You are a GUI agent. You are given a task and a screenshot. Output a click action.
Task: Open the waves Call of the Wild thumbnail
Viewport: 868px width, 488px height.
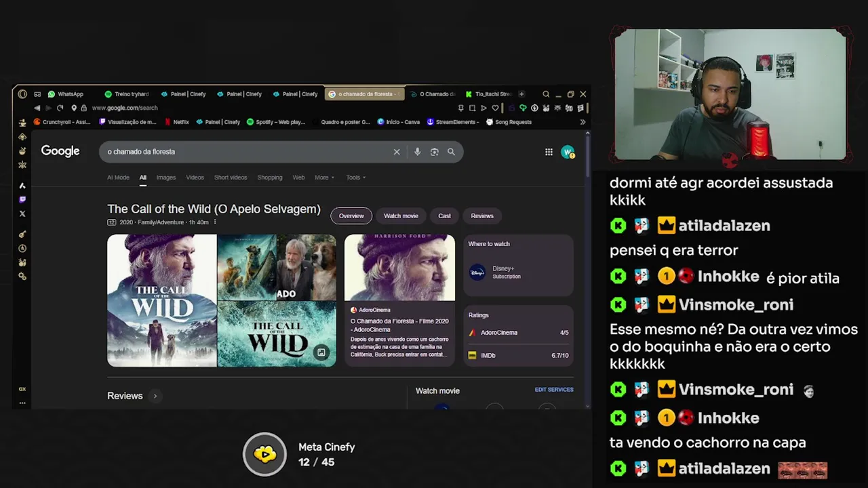pos(277,334)
